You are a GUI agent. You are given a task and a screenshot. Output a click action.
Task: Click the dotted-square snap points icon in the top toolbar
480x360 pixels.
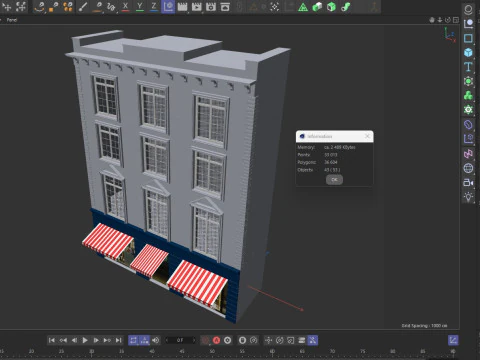pos(274,7)
